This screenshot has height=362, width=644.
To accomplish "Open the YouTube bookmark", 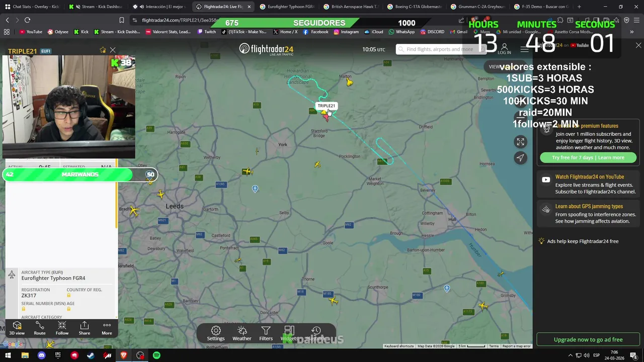I will pyautogui.click(x=31, y=32).
